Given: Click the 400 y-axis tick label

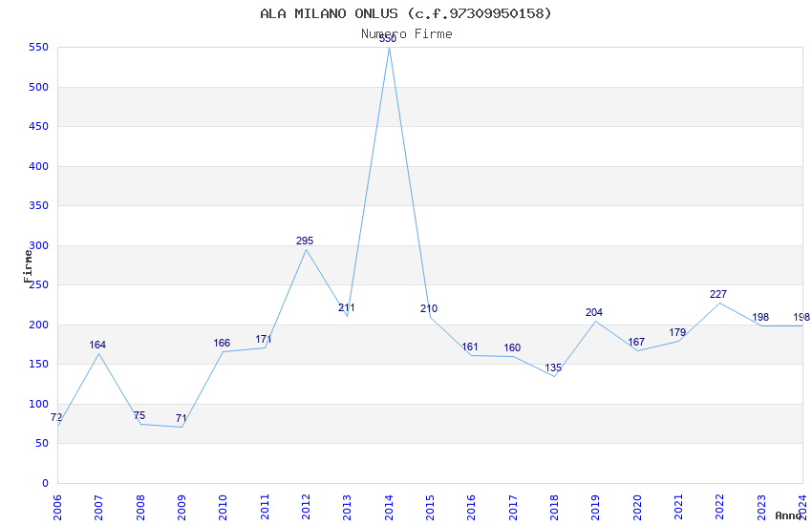Looking at the screenshot, I should pos(39,166).
